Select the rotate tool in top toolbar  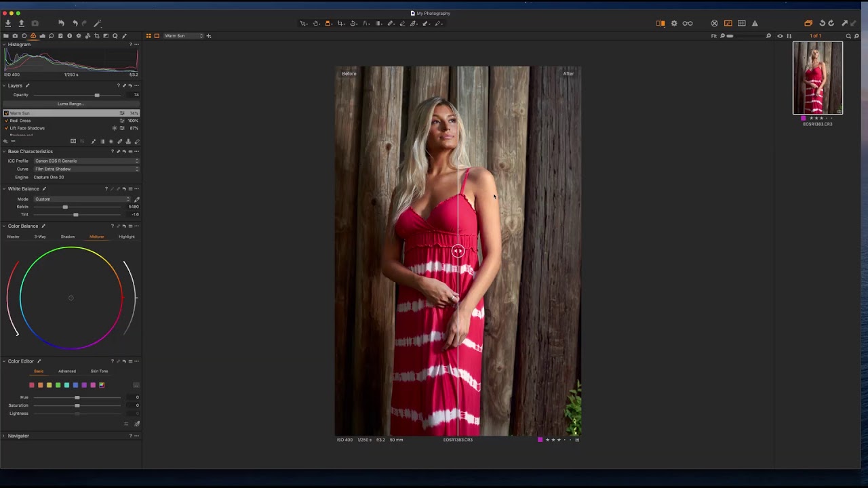353,23
